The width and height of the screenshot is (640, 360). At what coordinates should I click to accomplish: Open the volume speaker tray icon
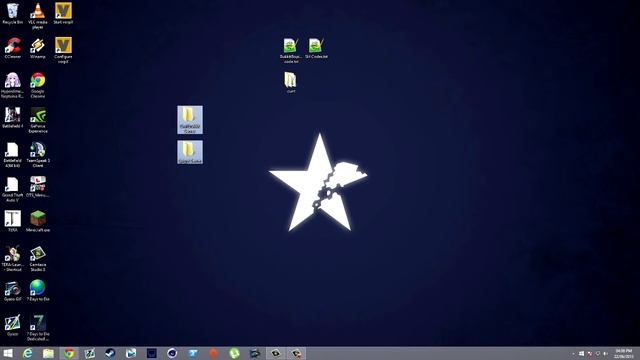pyautogui.click(x=606, y=353)
